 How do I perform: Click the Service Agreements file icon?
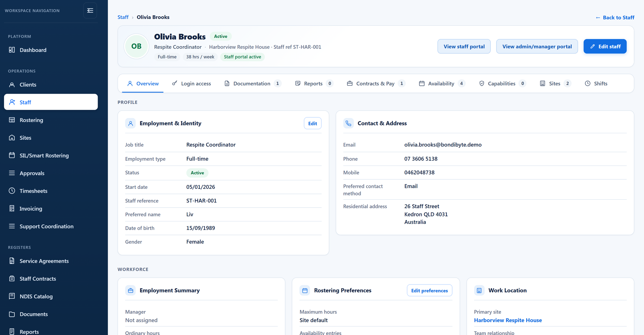[x=12, y=261]
